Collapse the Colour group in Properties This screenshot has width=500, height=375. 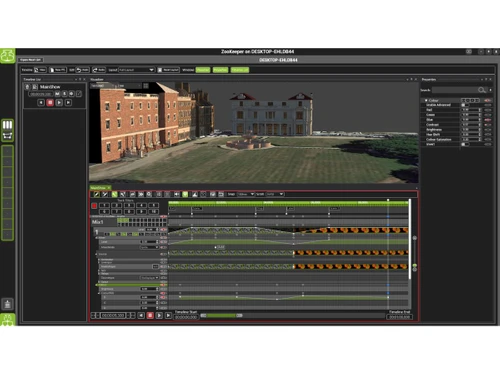tap(426, 100)
